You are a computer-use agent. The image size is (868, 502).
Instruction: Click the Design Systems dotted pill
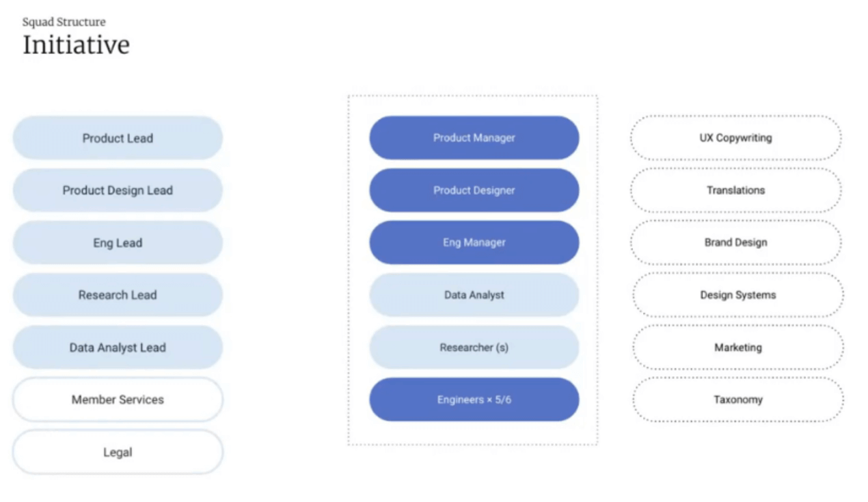(x=737, y=295)
